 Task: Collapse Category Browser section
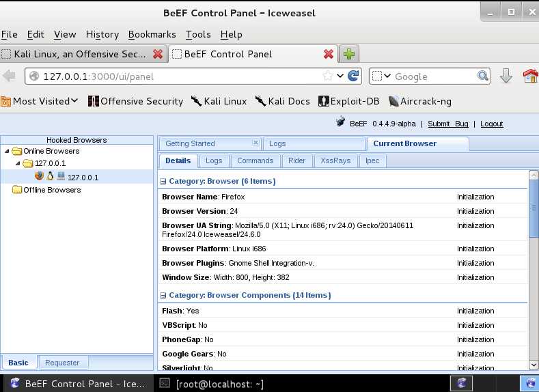pos(163,182)
